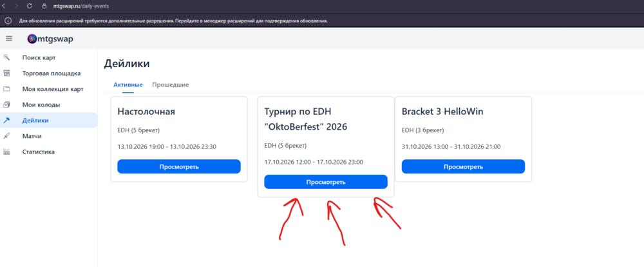Click the Статистика chart icon
644x267 pixels.
(x=6, y=152)
